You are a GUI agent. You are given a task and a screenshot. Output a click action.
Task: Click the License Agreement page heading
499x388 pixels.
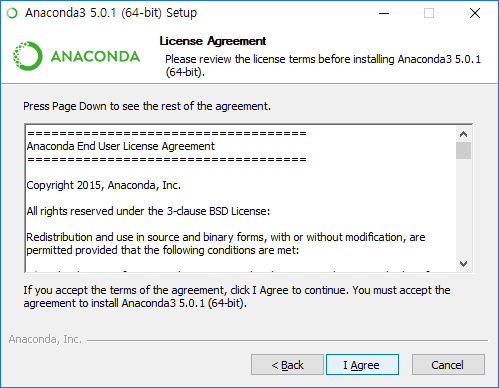click(213, 41)
